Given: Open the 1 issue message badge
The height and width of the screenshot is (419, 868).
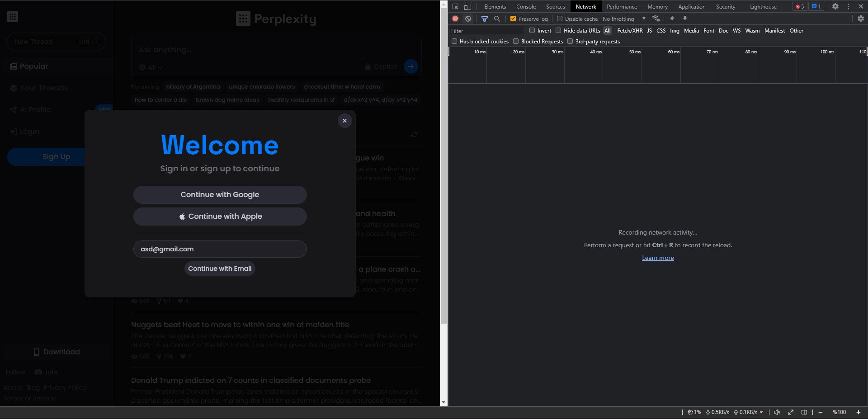Looking at the screenshot, I should pyautogui.click(x=816, y=6).
